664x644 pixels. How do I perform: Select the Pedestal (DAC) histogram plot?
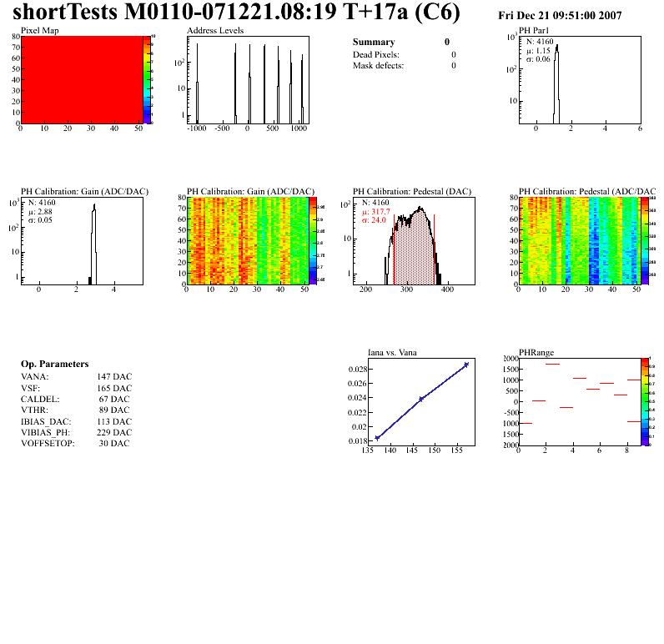pos(415,240)
